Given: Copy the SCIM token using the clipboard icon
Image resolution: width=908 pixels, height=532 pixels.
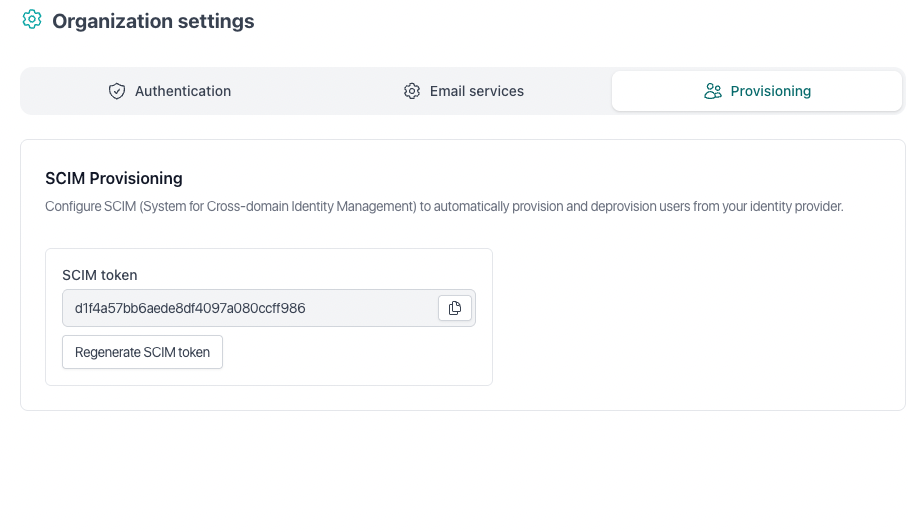Looking at the screenshot, I should point(455,308).
